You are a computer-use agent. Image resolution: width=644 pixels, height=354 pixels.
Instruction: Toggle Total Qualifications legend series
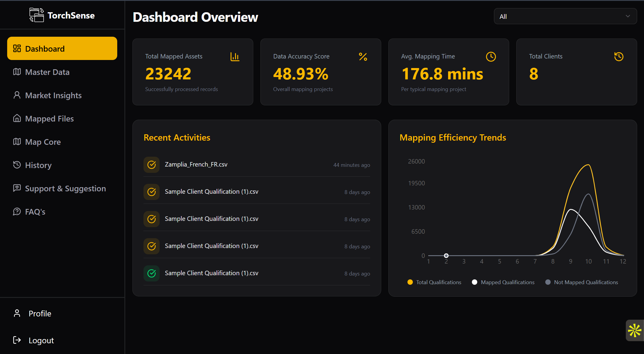pos(434,282)
